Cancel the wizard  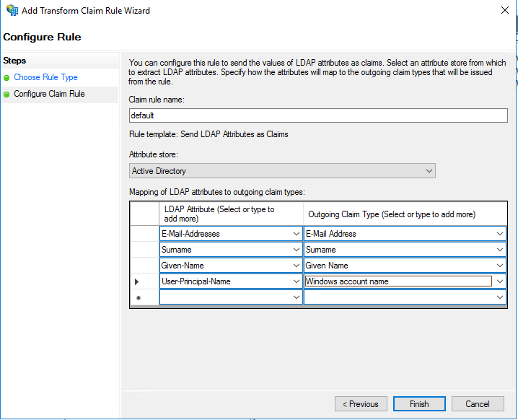click(478, 404)
